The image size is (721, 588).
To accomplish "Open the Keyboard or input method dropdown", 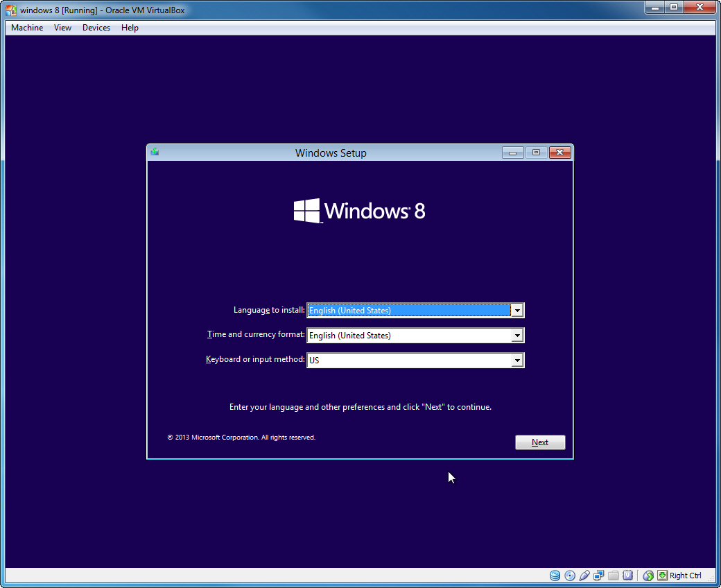I will 518,360.
